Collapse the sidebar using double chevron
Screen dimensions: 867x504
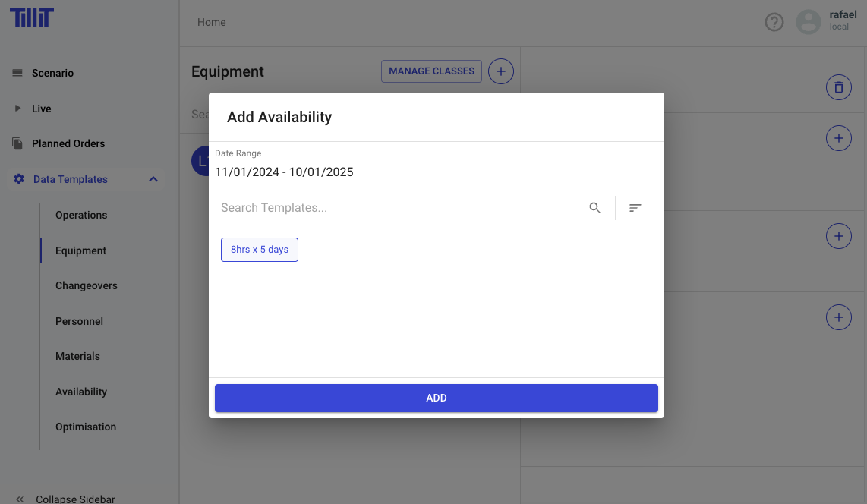point(20,499)
